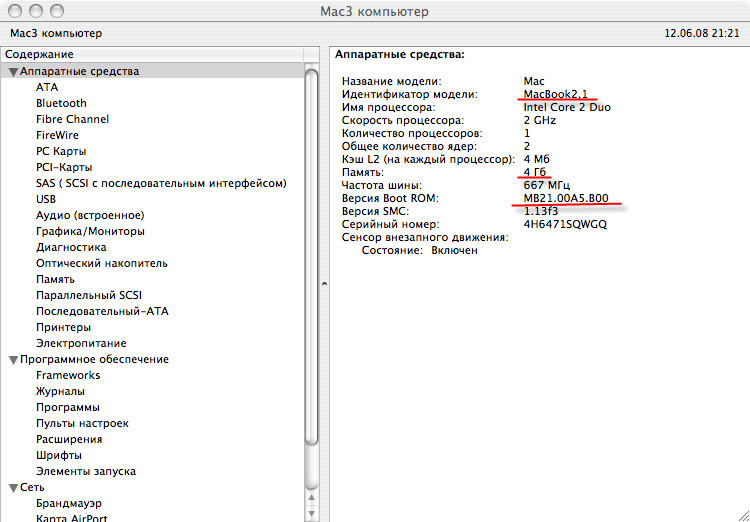Click the Intel Core 2 Duo value
The height and width of the screenshot is (522, 750).
tap(567, 107)
